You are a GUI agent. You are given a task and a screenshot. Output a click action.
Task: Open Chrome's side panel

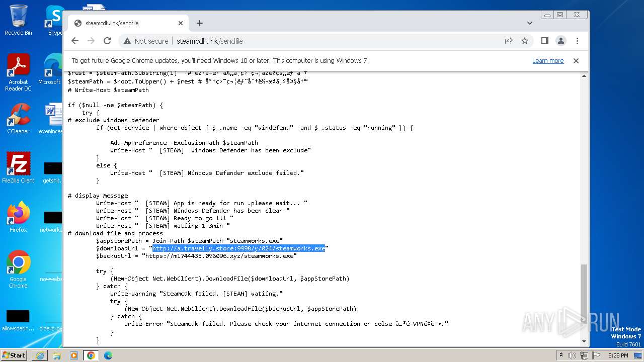[x=544, y=41]
